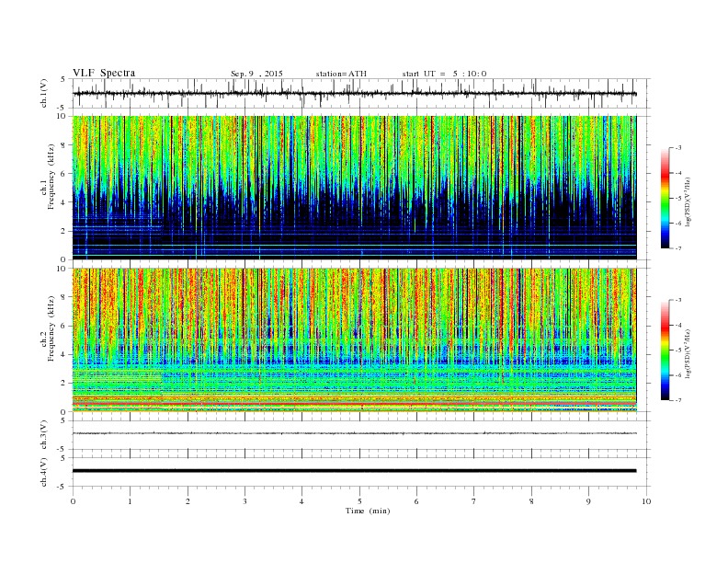
Task: Click the x-axis tick label "6"
Action: pos(416,501)
